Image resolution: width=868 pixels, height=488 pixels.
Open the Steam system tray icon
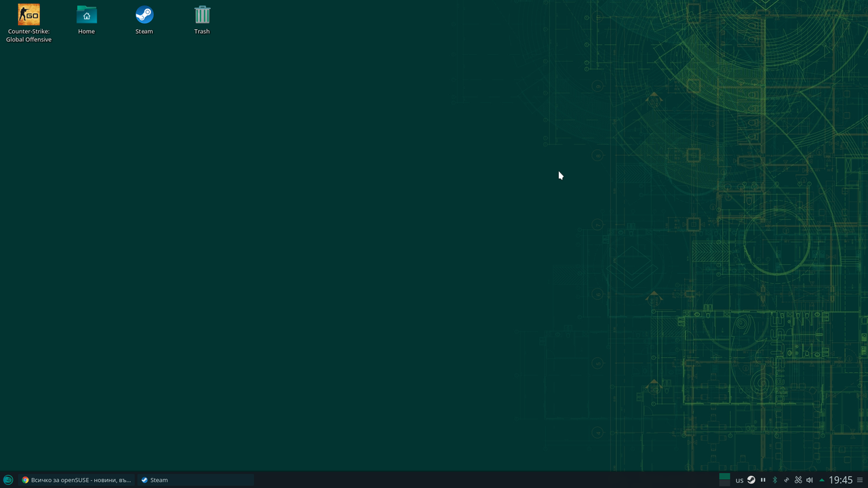(751, 480)
